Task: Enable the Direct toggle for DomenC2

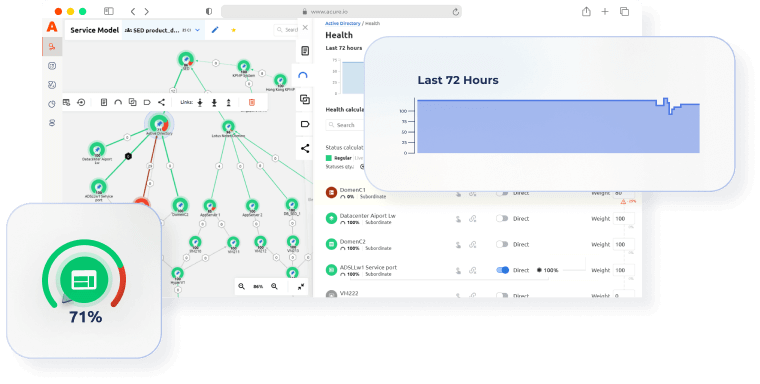Action: (502, 244)
